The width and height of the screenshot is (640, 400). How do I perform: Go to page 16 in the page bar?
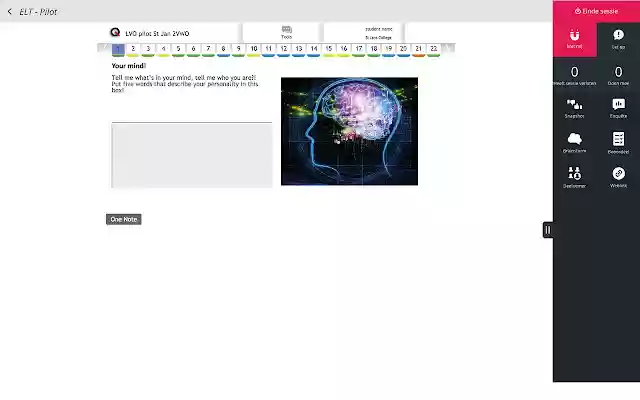pos(344,49)
